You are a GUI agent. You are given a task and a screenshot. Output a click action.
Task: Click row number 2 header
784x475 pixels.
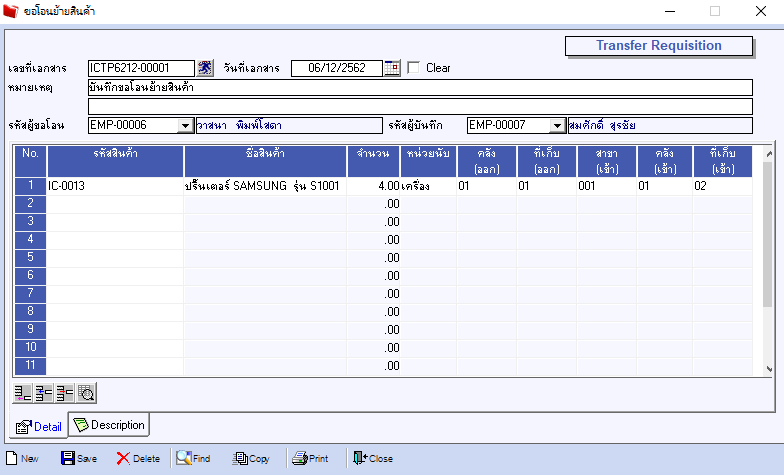[x=30, y=204]
